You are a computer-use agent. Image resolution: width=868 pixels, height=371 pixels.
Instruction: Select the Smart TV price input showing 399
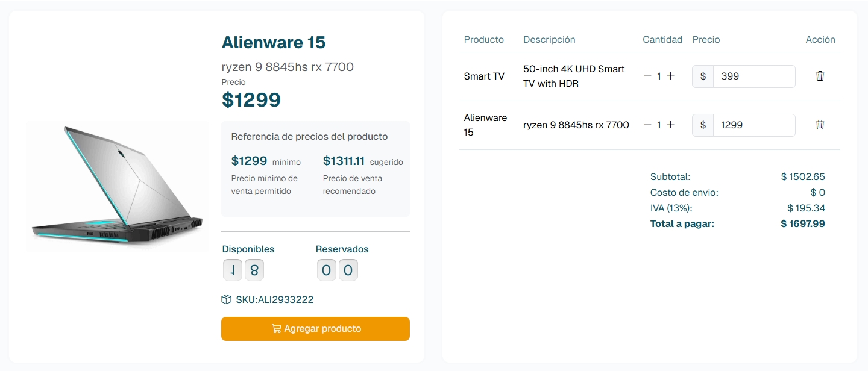pos(754,76)
